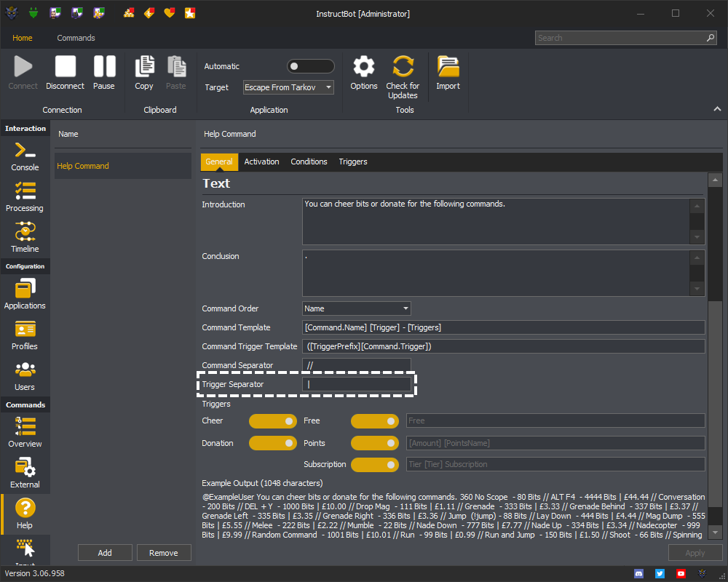Open the Discord link in the status bar

[x=639, y=574]
